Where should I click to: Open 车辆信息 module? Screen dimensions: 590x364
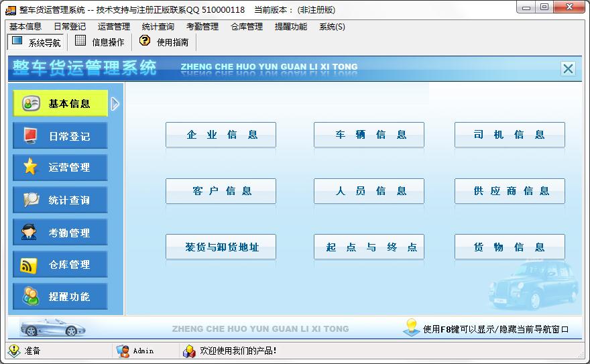point(369,135)
